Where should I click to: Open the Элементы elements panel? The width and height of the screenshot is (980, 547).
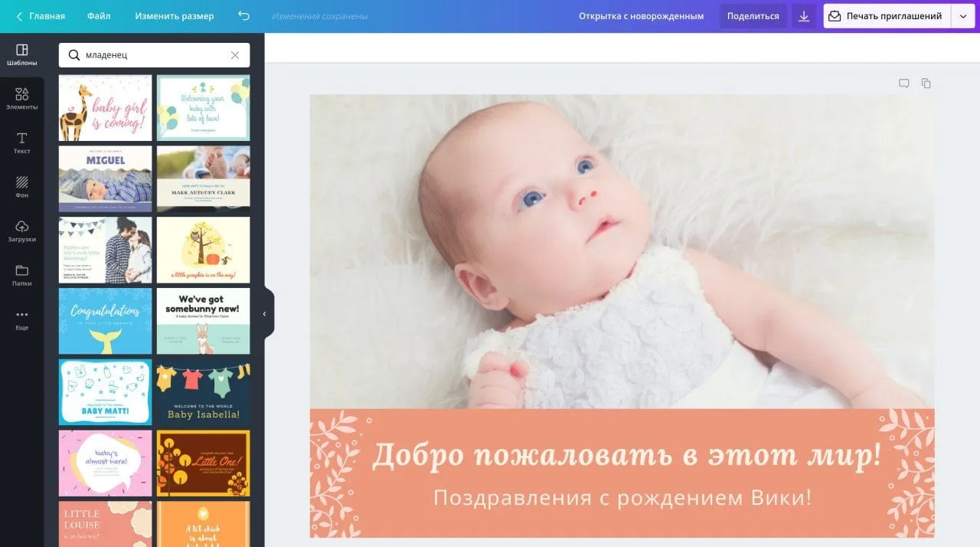pyautogui.click(x=21, y=99)
